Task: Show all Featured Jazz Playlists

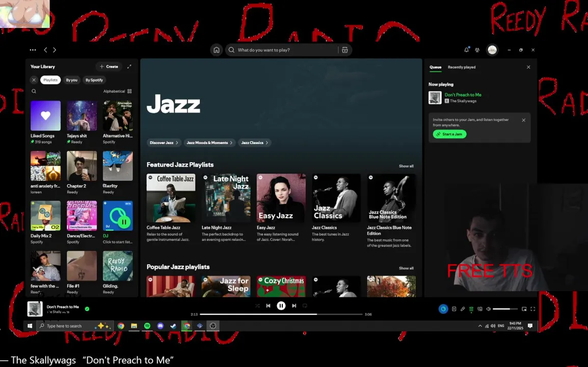Action: tap(406, 166)
